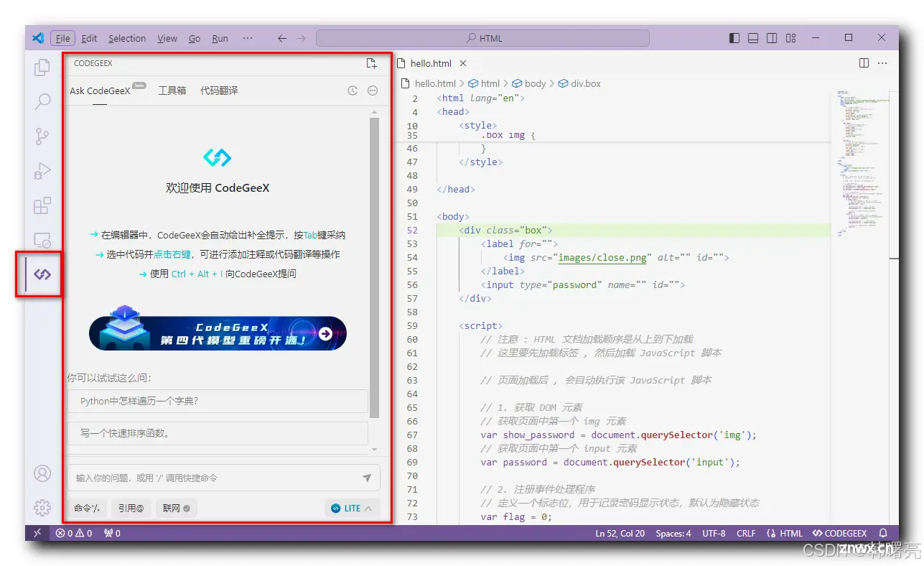Open the remote window status bar icon
Image resolution: width=924 pixels, height=566 pixels.
37,533
